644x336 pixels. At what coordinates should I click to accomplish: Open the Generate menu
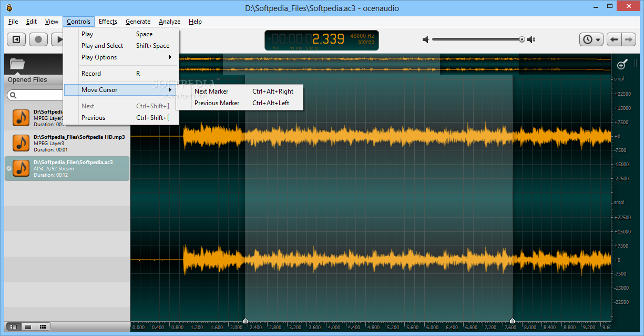pyautogui.click(x=138, y=22)
